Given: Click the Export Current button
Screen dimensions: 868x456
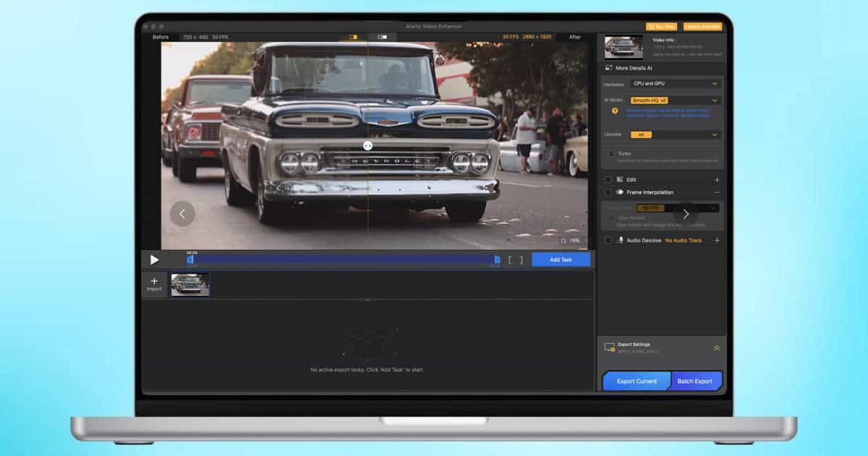Looking at the screenshot, I should tap(637, 381).
